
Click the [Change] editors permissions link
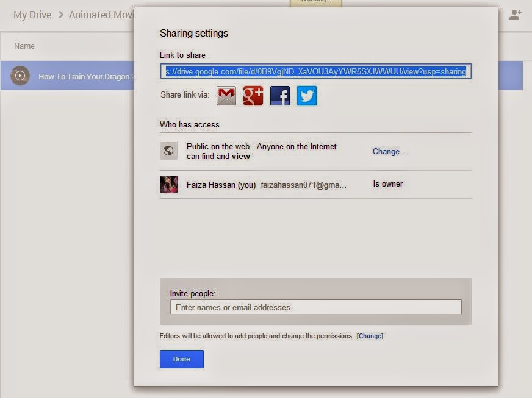(370, 336)
